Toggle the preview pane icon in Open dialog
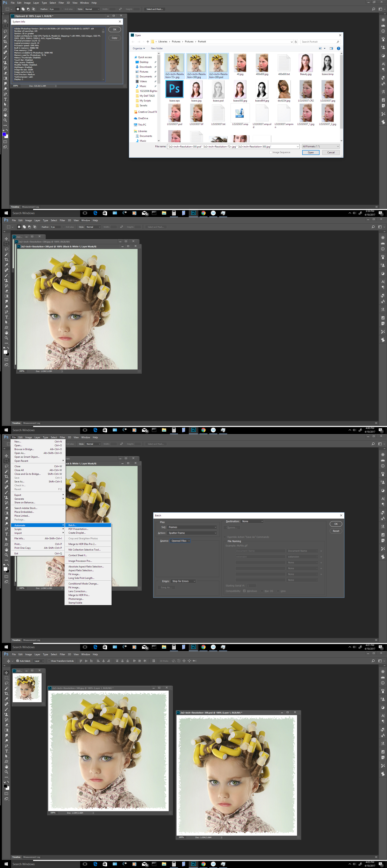The height and width of the screenshot is (868, 387). (331, 48)
